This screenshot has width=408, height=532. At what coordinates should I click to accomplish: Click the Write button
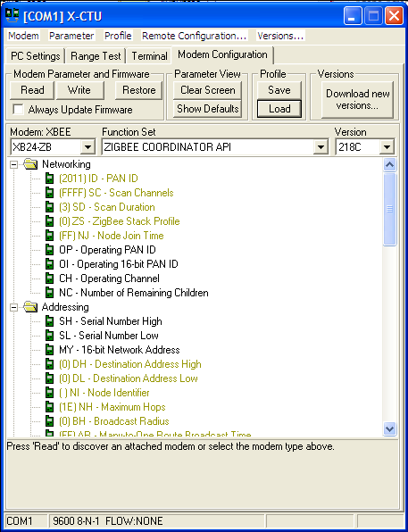point(79,90)
